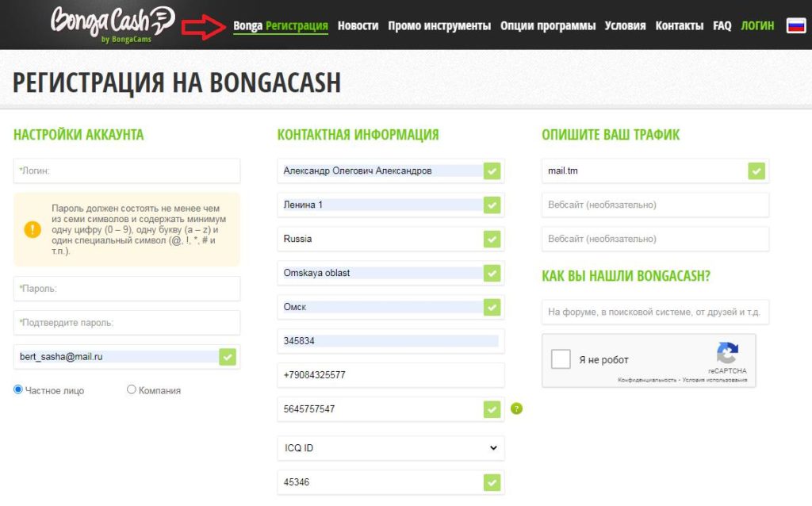Focus the second Вебсайт (необязательно) field
The image size is (812, 506).
click(x=656, y=240)
